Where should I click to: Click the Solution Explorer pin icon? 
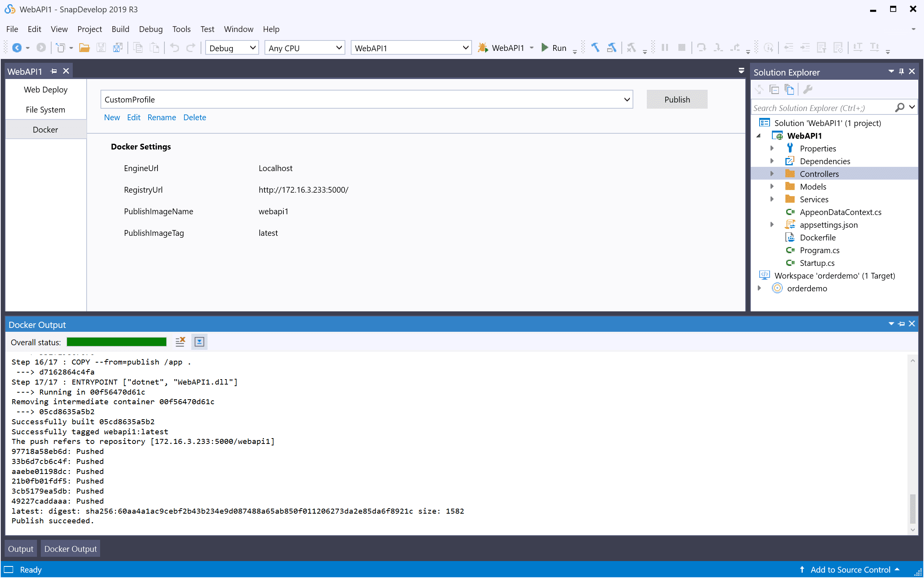(x=901, y=72)
